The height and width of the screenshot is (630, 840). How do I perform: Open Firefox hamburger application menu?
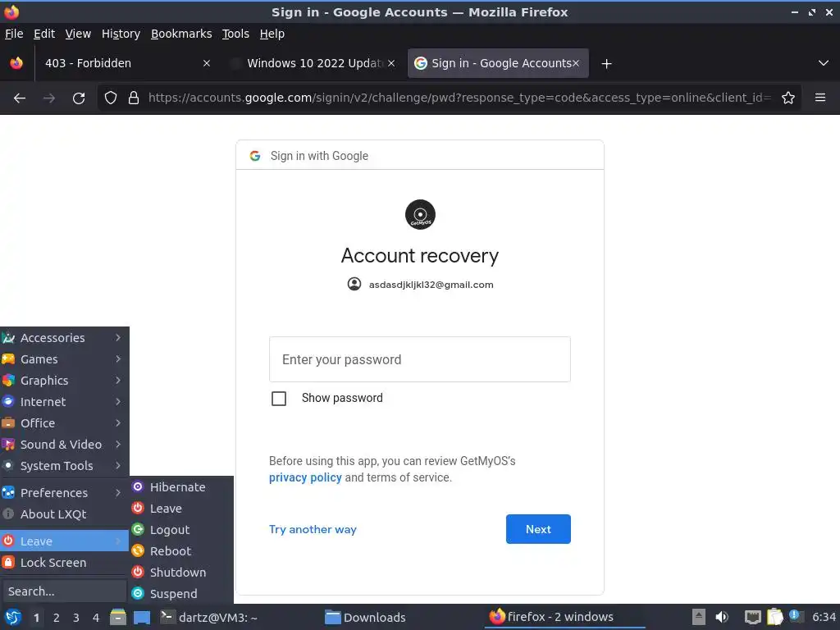pos(820,98)
